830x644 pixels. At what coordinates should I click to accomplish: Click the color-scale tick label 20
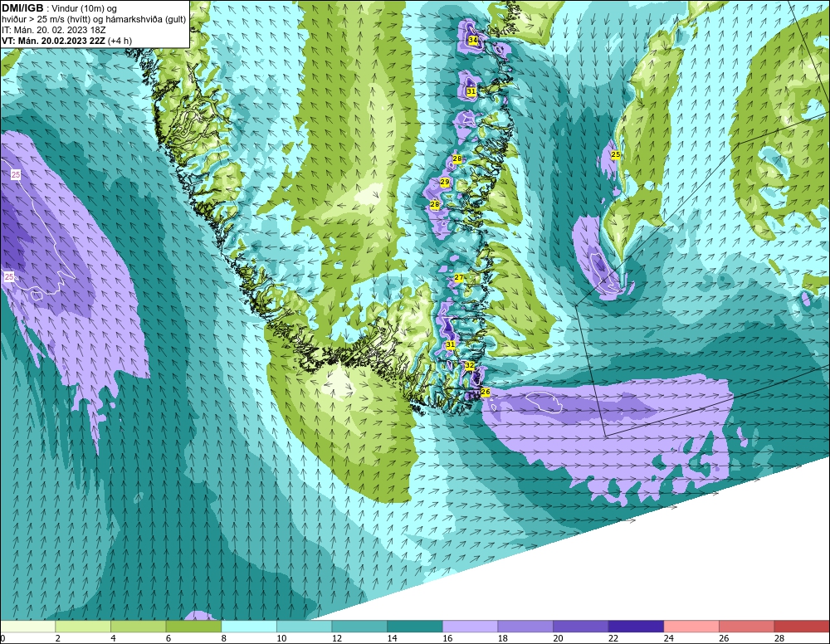558,638
